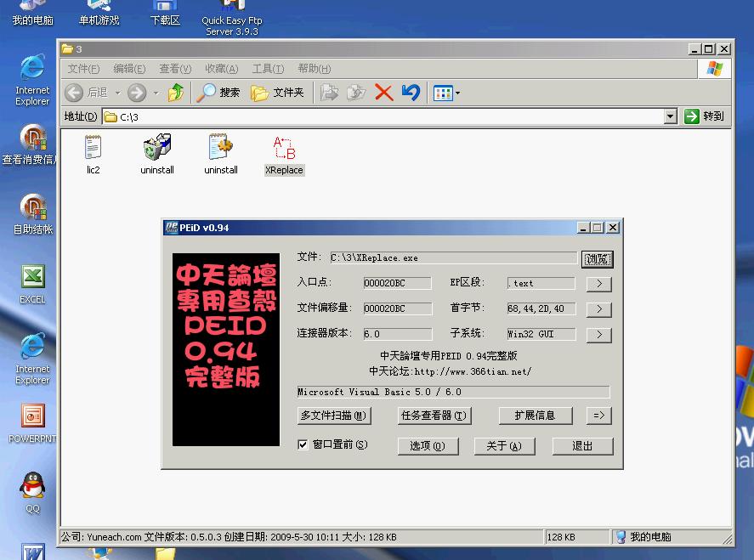Open the views dropdown on the toolbar
The image size is (754, 560).
[x=455, y=93]
